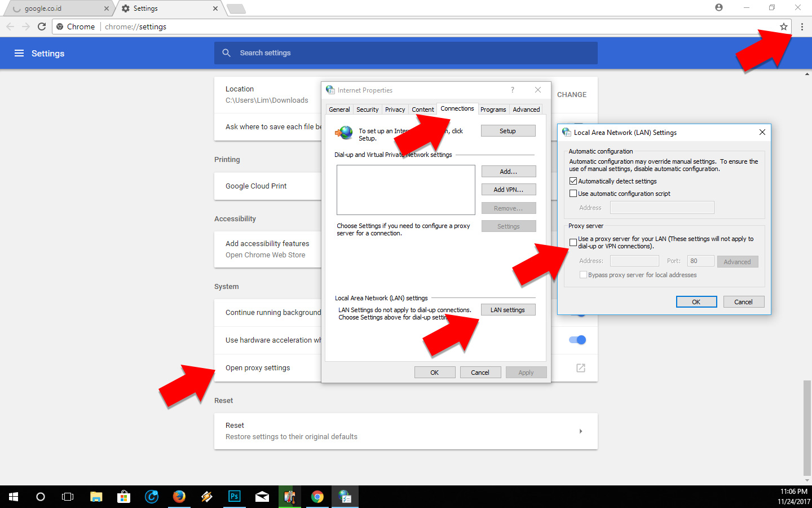
Task: Open the Settings hamburger menu
Action: (x=19, y=53)
